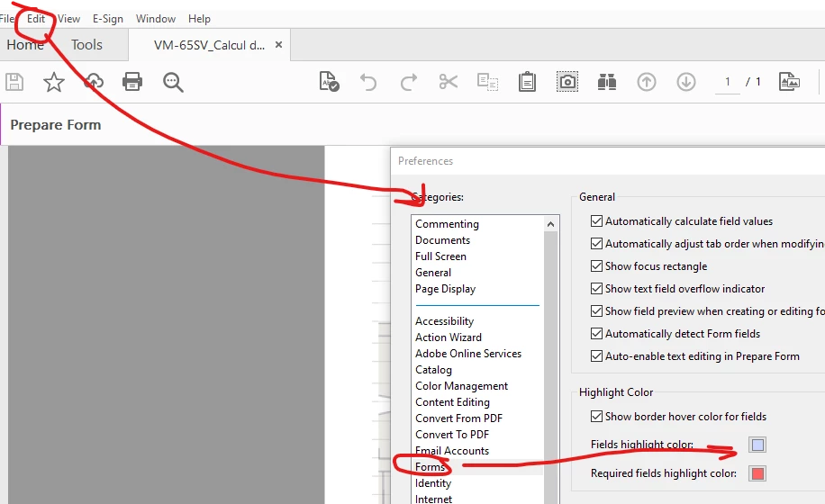Toggle Show field preview when creating checkbox
This screenshot has width=825, height=504.
point(596,311)
